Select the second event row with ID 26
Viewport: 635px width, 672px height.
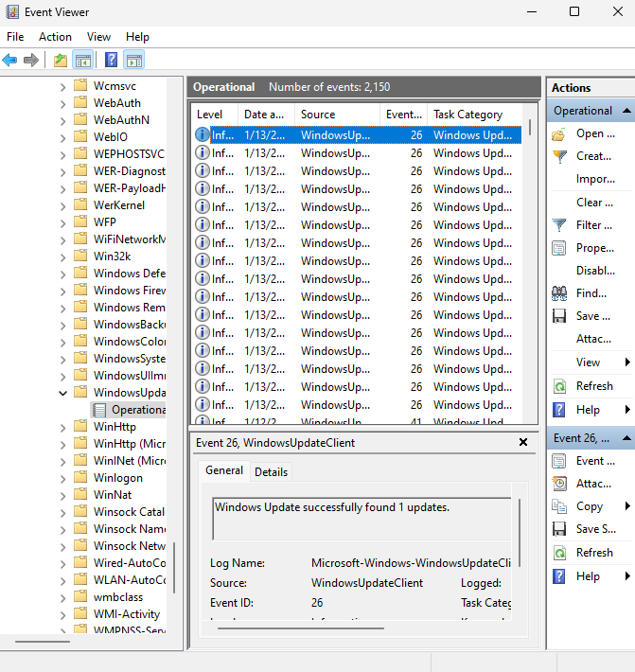(358, 153)
